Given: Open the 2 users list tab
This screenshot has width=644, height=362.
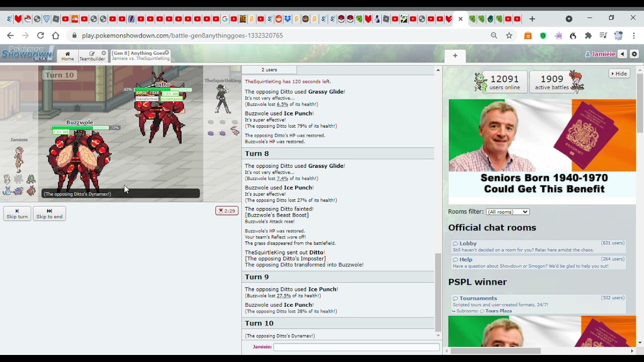Looking at the screenshot, I should click(269, 70).
